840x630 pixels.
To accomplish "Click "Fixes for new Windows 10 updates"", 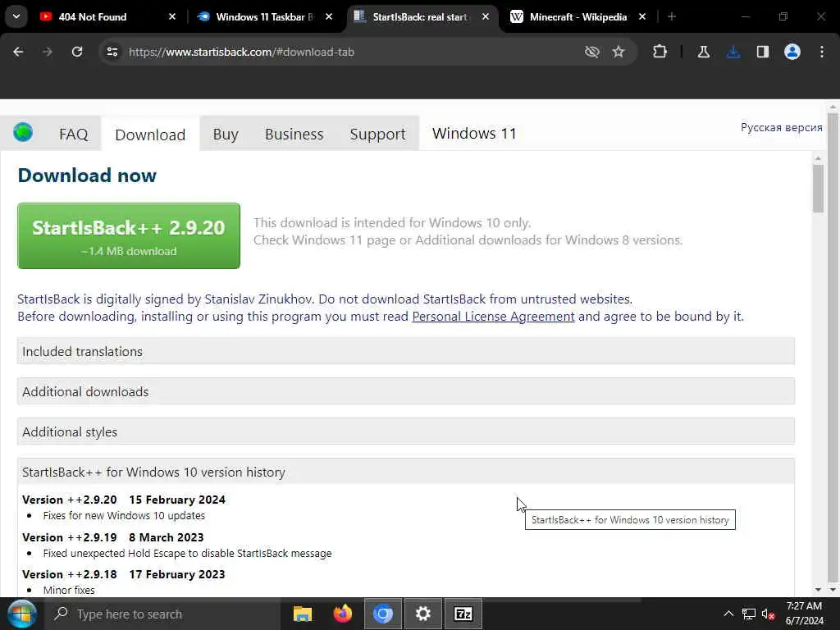I will pyautogui.click(x=124, y=515).
